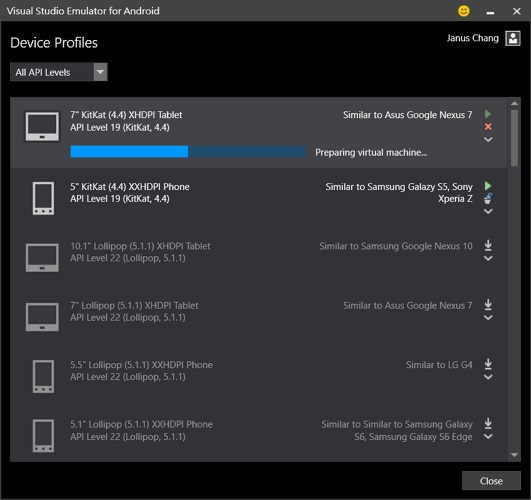Click the 'Device Profiles' heading
This screenshot has width=531, height=500.
(54, 43)
